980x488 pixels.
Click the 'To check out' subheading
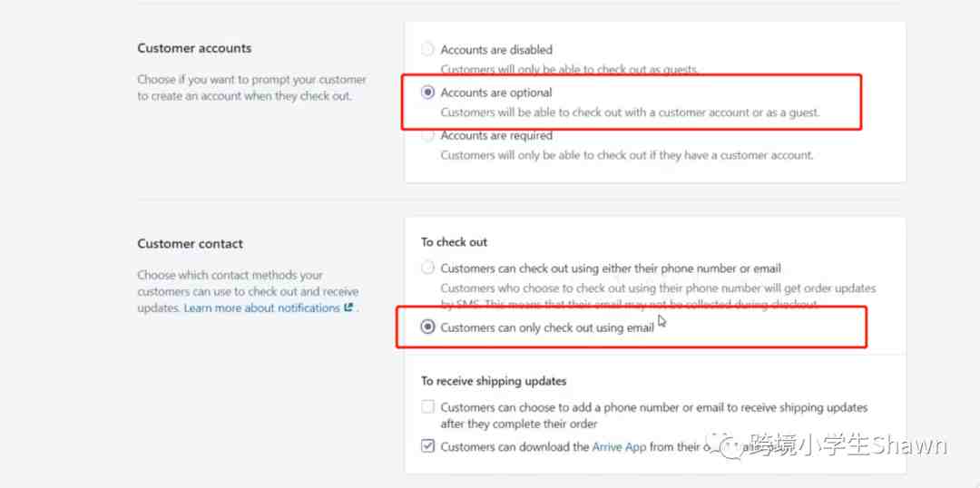[454, 242]
